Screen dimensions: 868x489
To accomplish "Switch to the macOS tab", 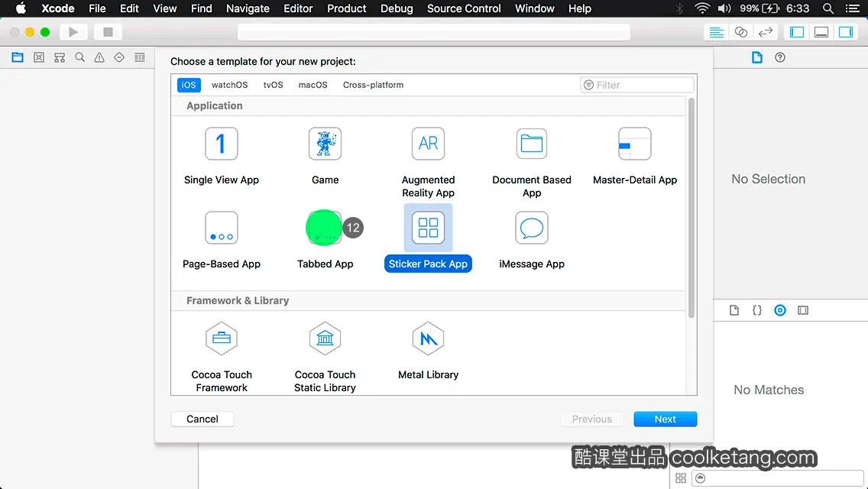I will [x=313, y=85].
